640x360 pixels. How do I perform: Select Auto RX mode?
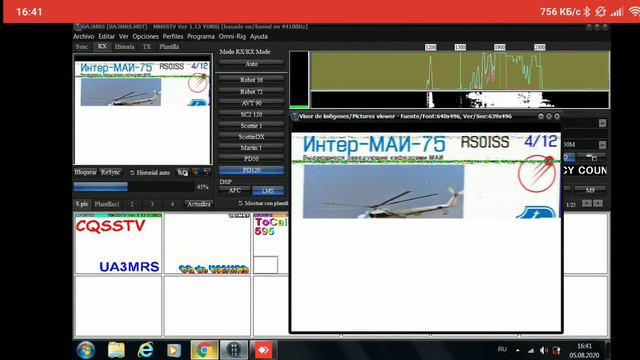(x=251, y=64)
